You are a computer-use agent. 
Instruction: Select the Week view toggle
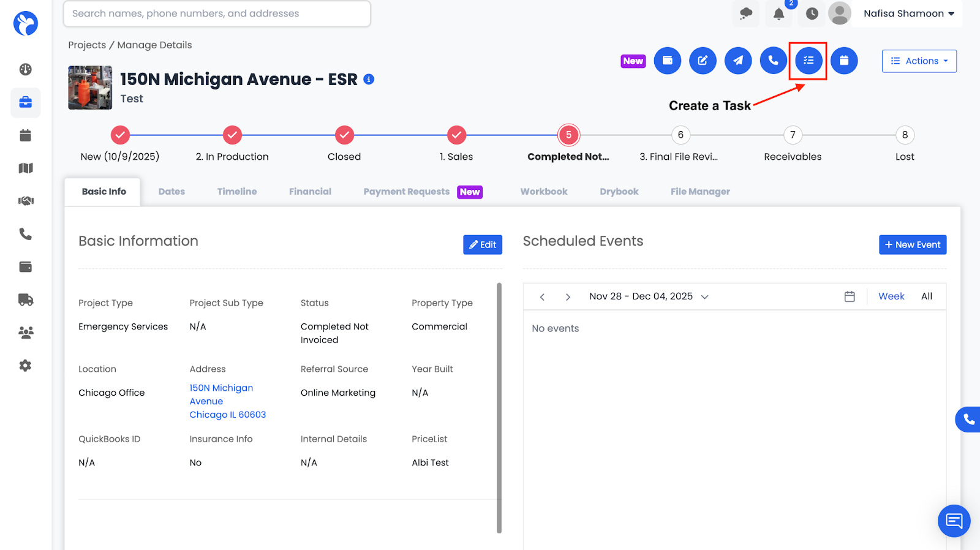(891, 296)
